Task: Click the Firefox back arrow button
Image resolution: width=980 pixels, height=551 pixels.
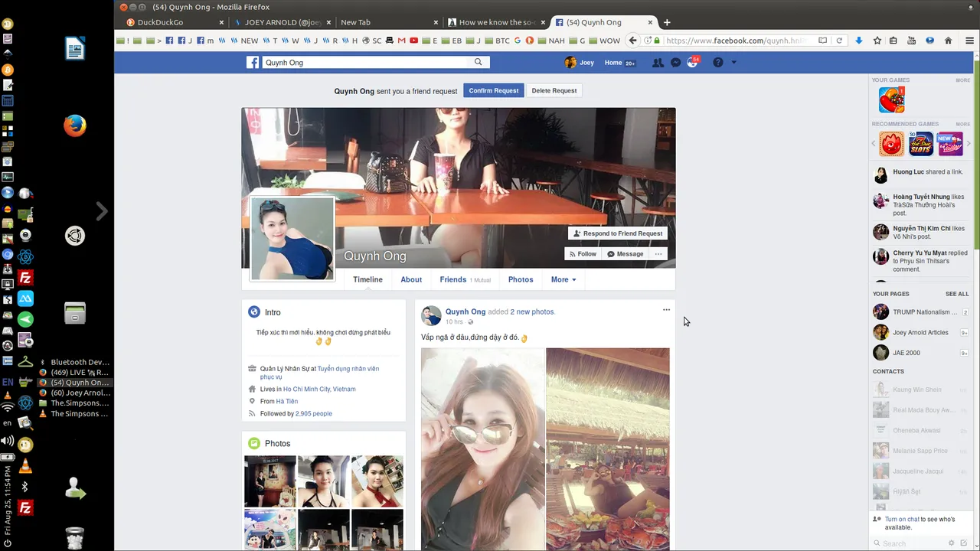Action: point(632,41)
